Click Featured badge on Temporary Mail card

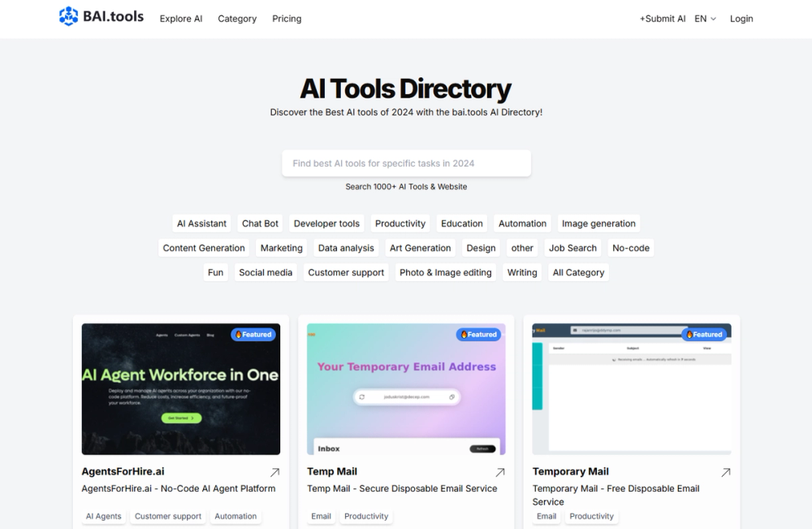704,335
